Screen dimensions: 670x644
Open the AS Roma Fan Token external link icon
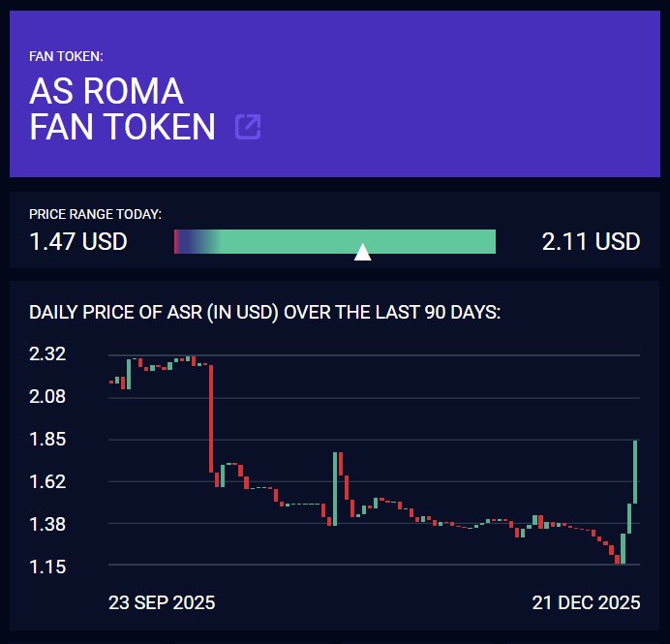(248, 127)
